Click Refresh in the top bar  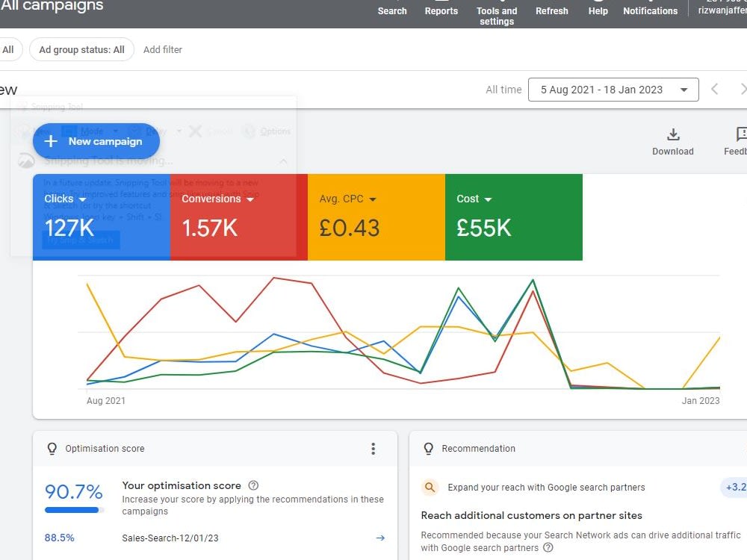552,10
